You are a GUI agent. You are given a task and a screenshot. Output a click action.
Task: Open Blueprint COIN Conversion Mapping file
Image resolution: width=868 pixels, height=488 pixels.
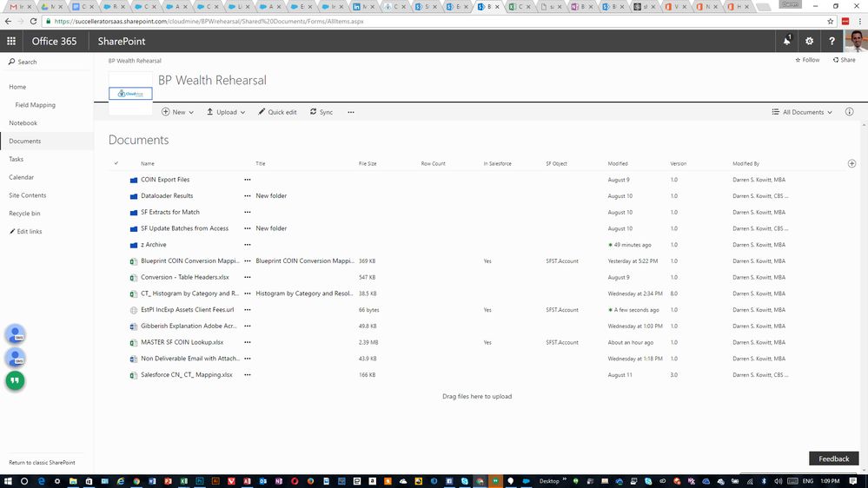coord(190,260)
